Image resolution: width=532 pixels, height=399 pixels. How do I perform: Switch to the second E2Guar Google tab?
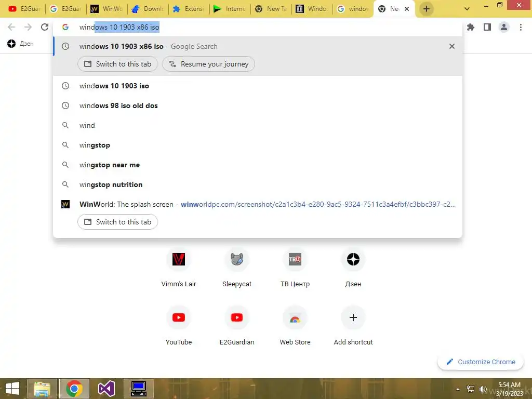click(66, 9)
